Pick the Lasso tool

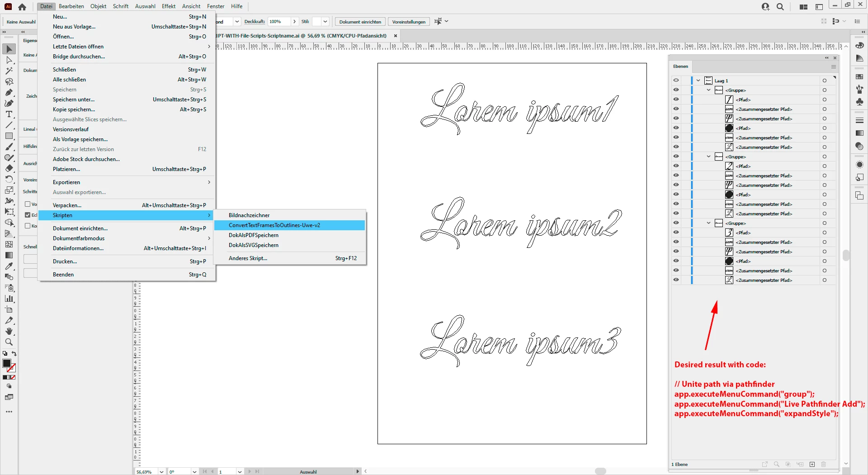pos(9,81)
